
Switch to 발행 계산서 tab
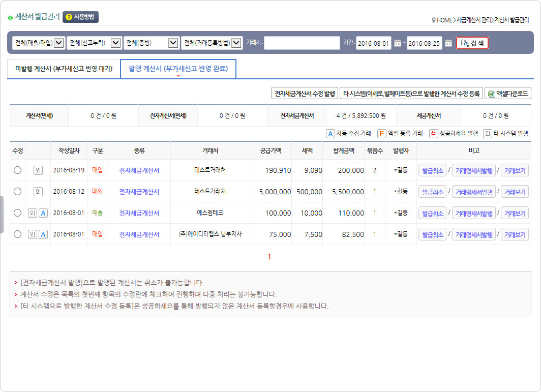click(x=178, y=69)
